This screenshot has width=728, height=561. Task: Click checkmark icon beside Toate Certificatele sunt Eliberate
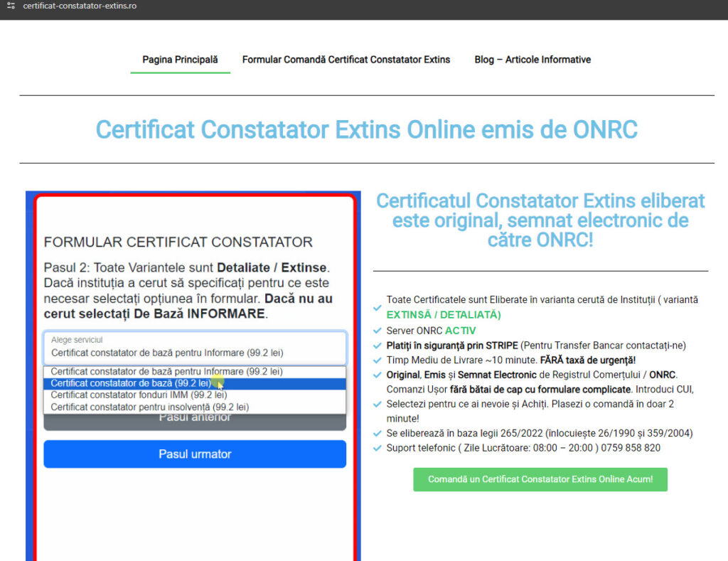[378, 307]
